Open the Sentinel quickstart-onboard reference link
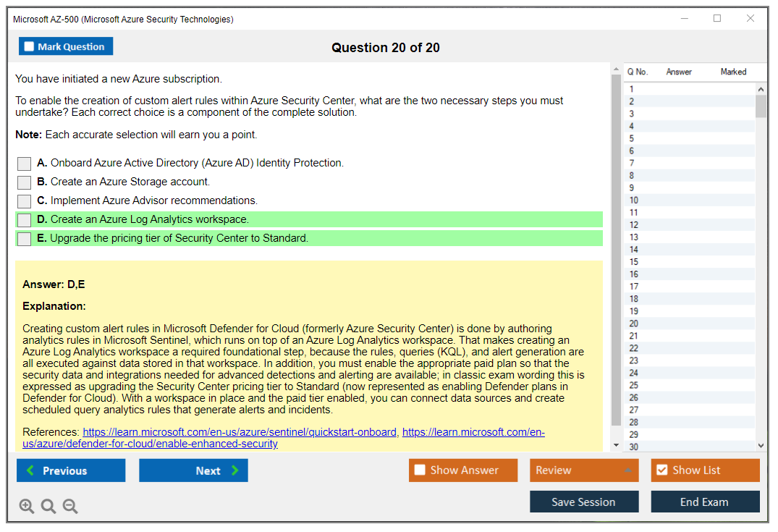 coord(240,432)
